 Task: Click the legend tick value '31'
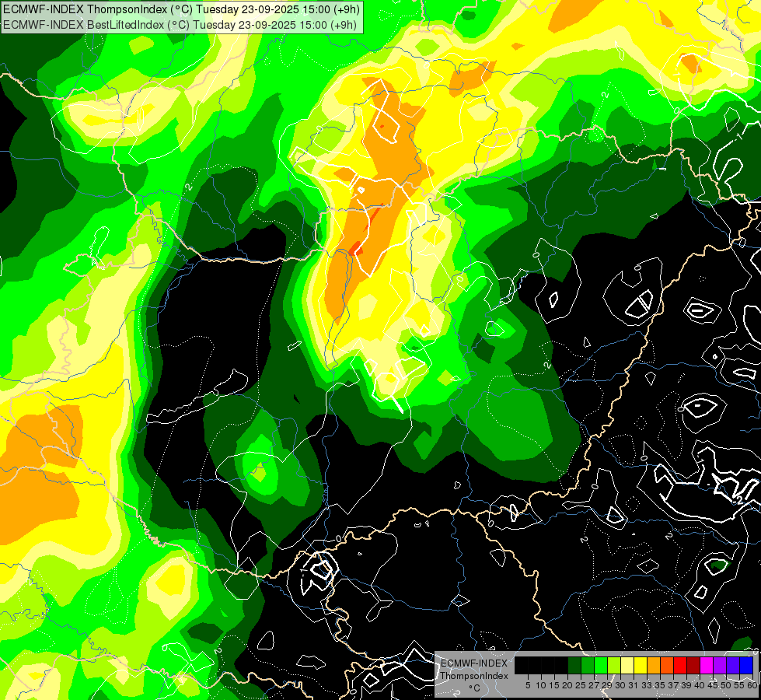(x=634, y=685)
